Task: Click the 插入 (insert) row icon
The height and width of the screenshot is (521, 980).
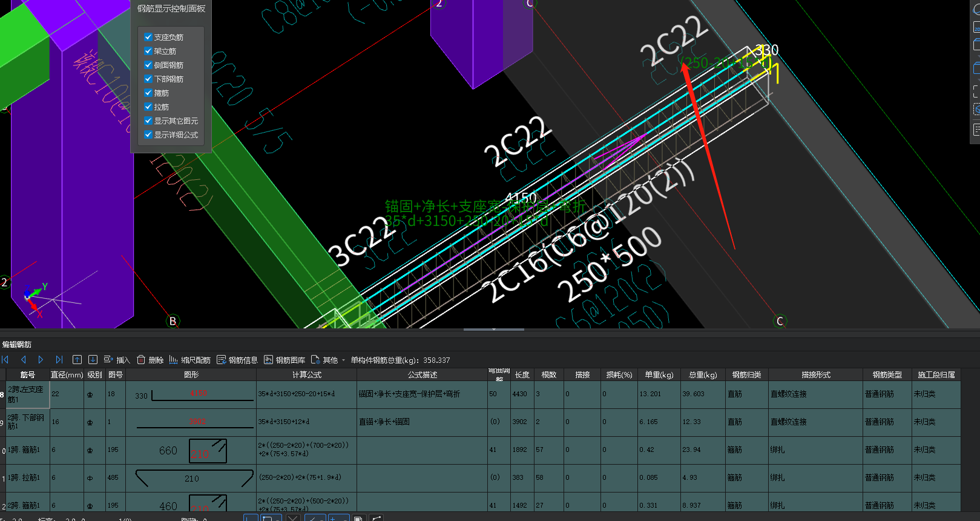Action: tap(108, 360)
